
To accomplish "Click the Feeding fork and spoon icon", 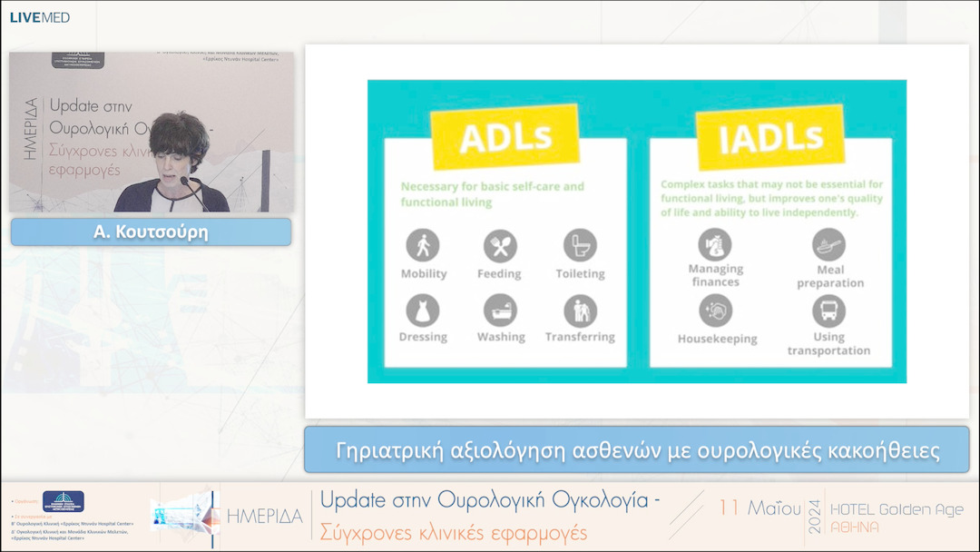I will pyautogui.click(x=499, y=245).
